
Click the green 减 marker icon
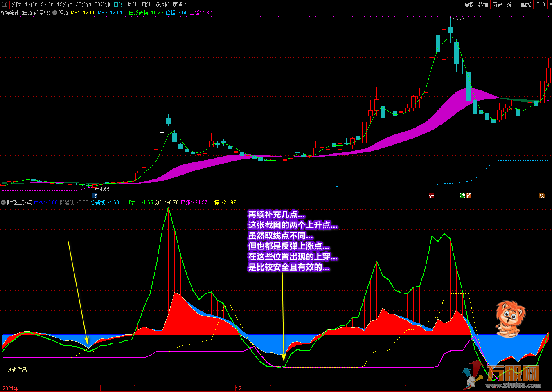462,196
